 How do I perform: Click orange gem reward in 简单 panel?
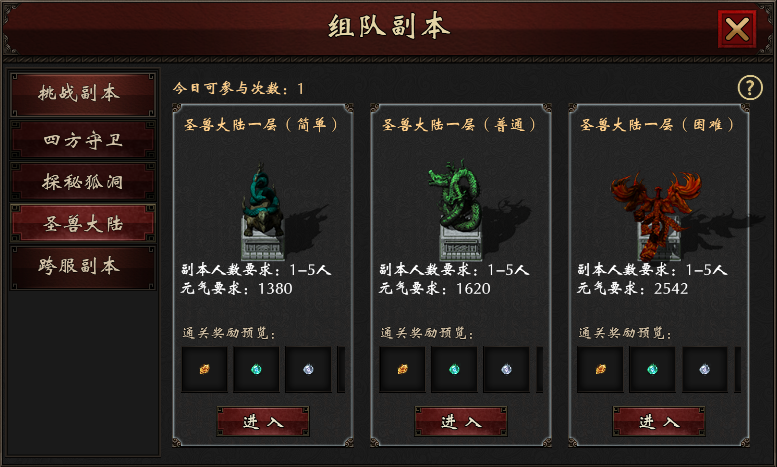click(x=204, y=369)
